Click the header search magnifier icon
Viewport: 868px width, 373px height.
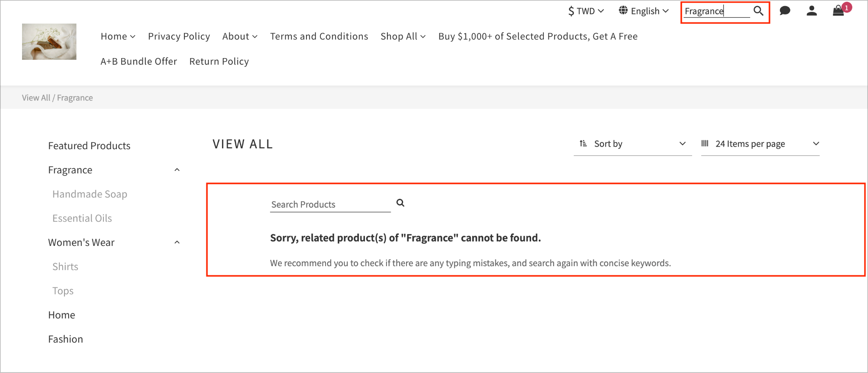758,11
